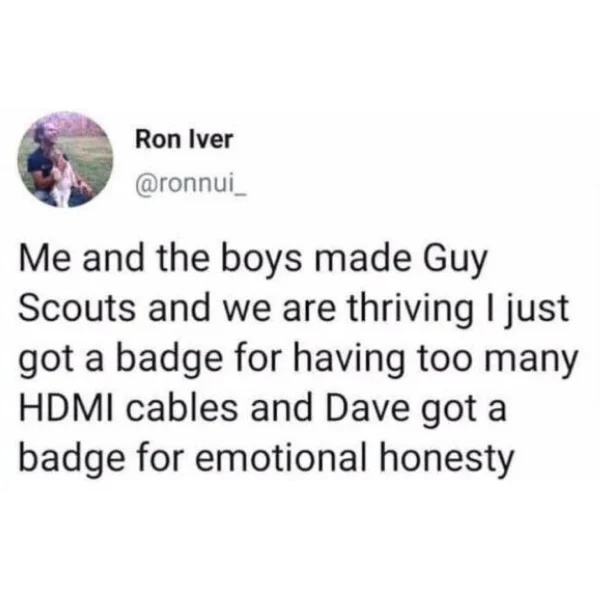The width and height of the screenshot is (600, 600).
Task: Click the word emotional in the tweet
Action: click(279, 458)
